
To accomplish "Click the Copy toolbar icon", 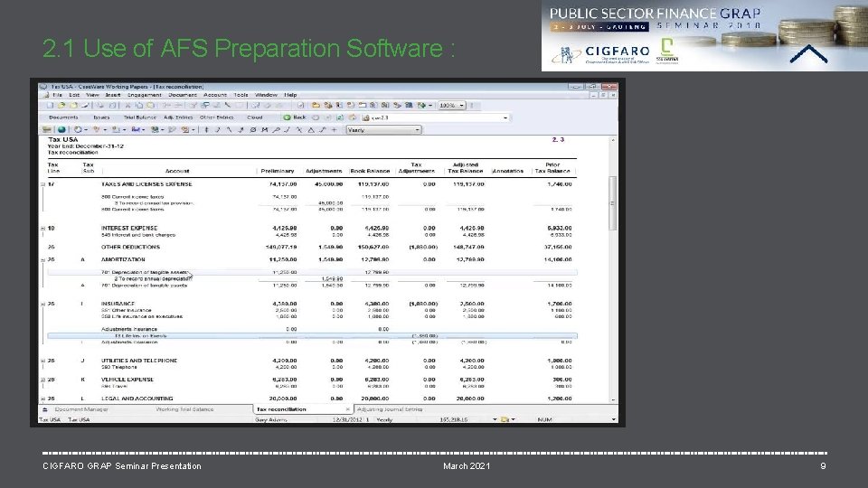I will click(x=139, y=105).
